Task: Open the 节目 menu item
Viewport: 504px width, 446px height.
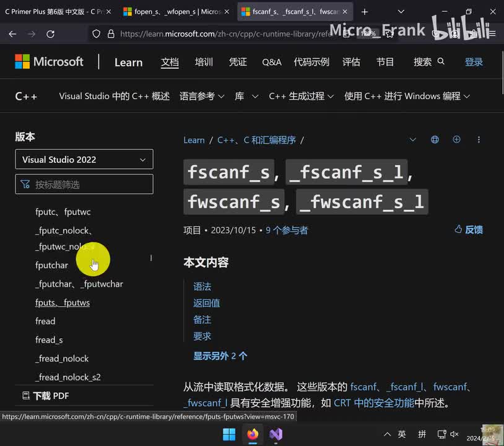Action: coord(385,62)
